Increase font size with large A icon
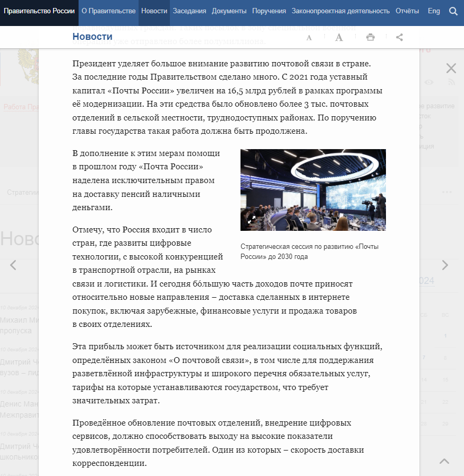The width and height of the screenshot is (464, 476). click(x=339, y=37)
